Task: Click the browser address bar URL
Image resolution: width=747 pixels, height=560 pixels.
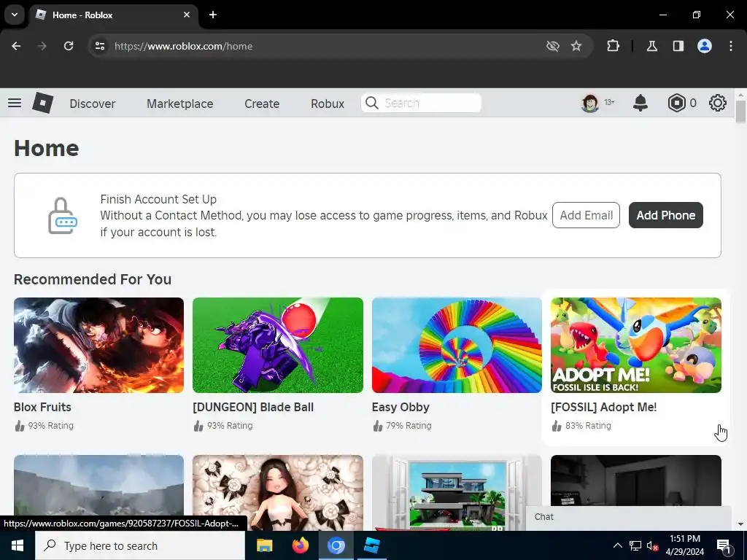Action: click(x=183, y=46)
